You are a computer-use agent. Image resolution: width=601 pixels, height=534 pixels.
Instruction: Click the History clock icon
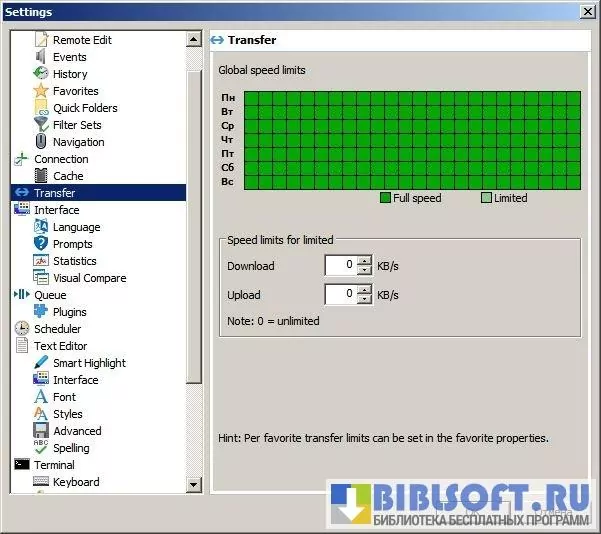coord(41,74)
